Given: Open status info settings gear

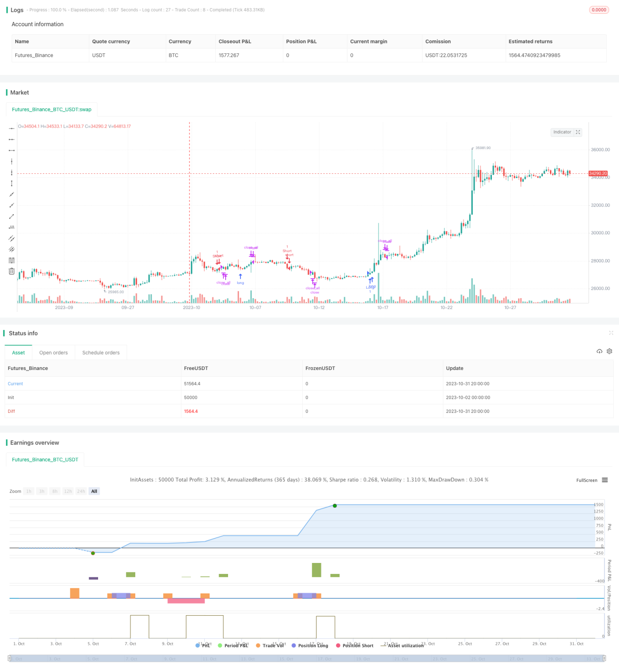Looking at the screenshot, I should click(x=609, y=351).
